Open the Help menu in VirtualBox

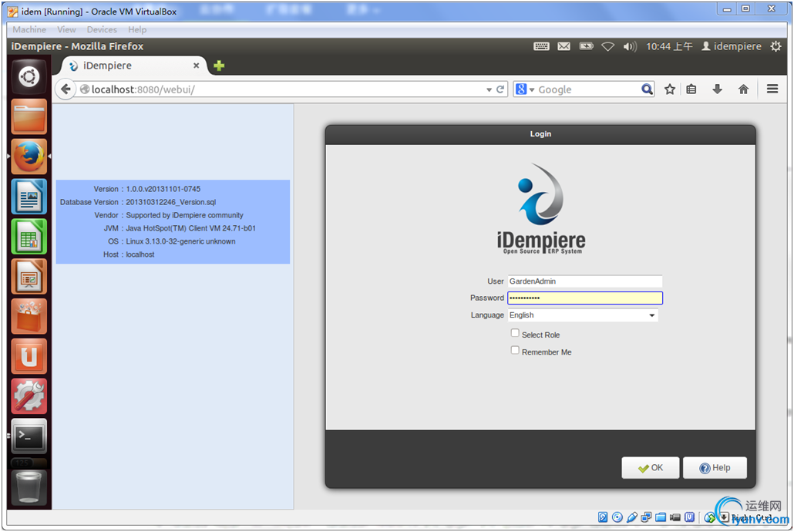click(x=136, y=29)
